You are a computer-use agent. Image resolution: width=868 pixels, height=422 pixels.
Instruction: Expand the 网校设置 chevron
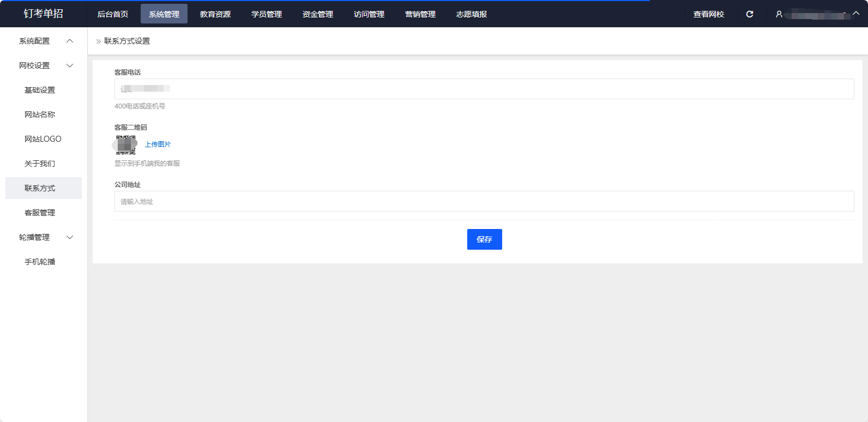click(70, 65)
